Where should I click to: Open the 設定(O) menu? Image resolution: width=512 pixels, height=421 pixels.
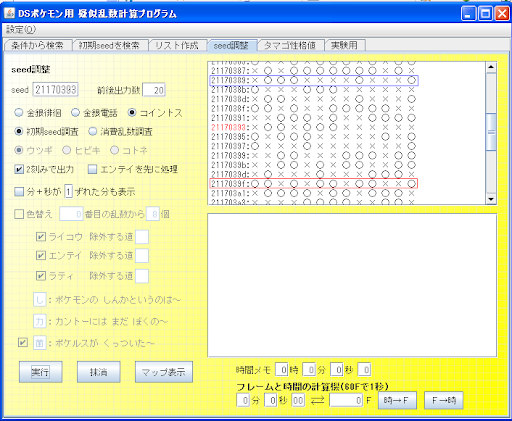coord(21,30)
